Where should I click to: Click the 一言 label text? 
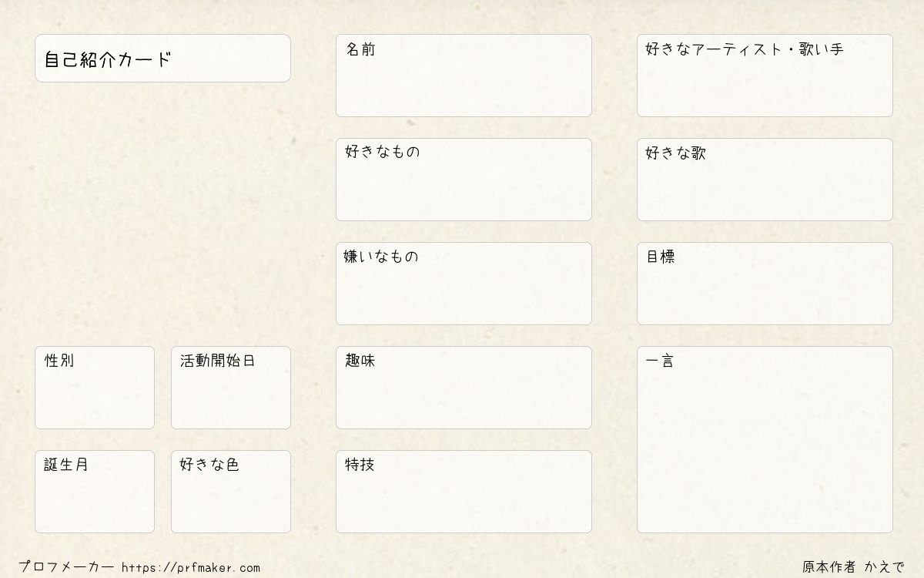(660, 361)
